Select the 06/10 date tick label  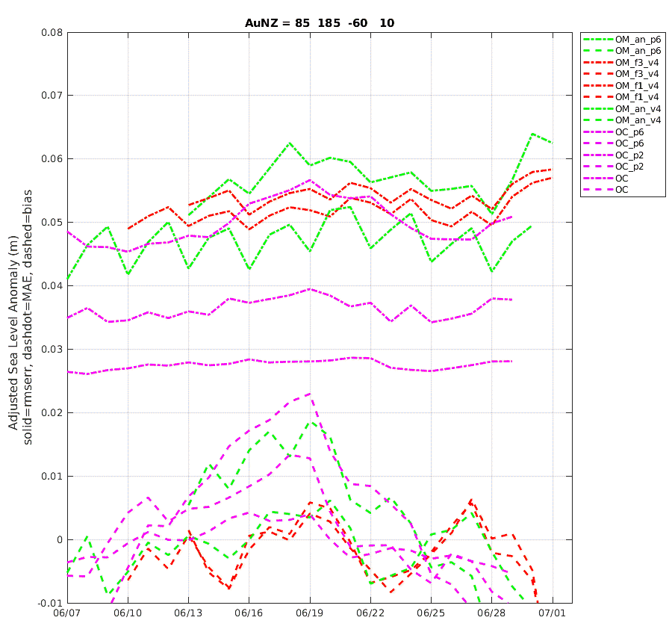point(127,613)
